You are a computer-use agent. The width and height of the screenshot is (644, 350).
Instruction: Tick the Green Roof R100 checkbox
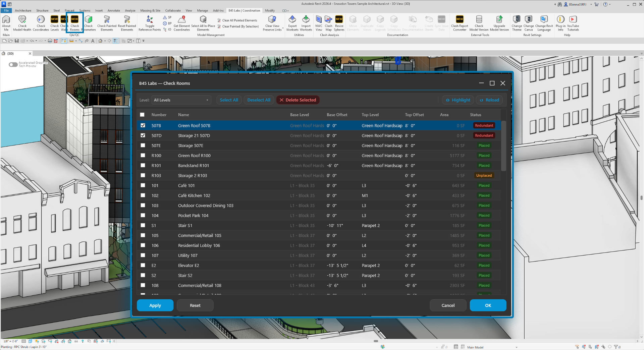click(143, 156)
